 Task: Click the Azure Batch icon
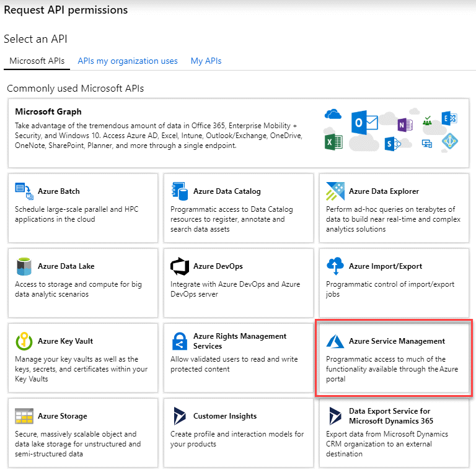pos(24,191)
